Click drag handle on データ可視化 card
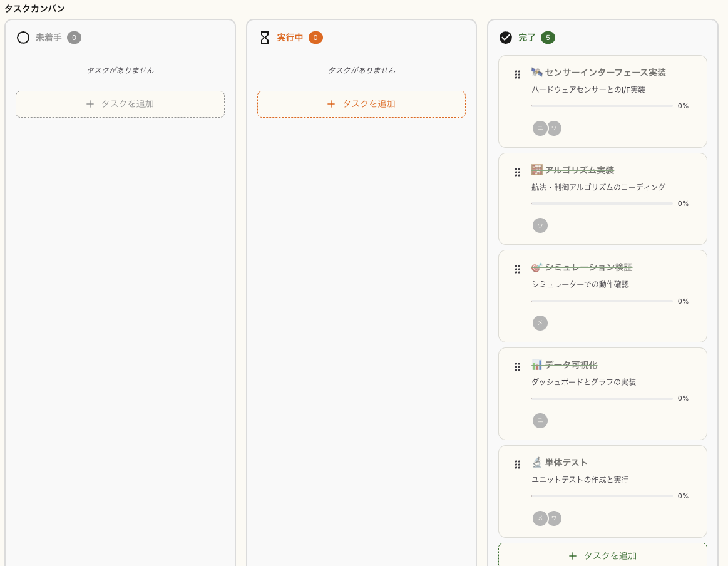 (x=518, y=367)
